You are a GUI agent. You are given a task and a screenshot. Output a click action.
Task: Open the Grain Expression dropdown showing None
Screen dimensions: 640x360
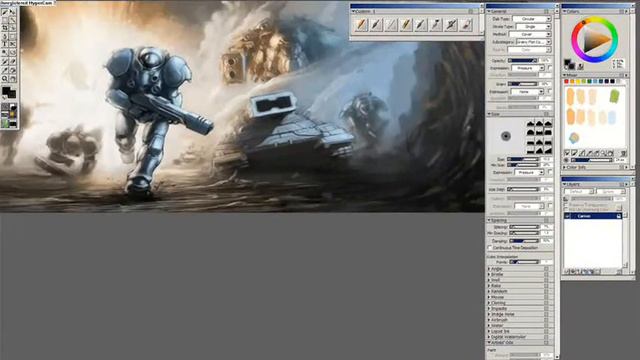click(x=528, y=92)
